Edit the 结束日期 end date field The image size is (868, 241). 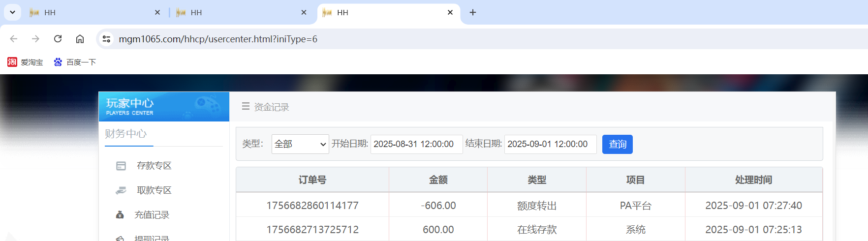point(550,144)
